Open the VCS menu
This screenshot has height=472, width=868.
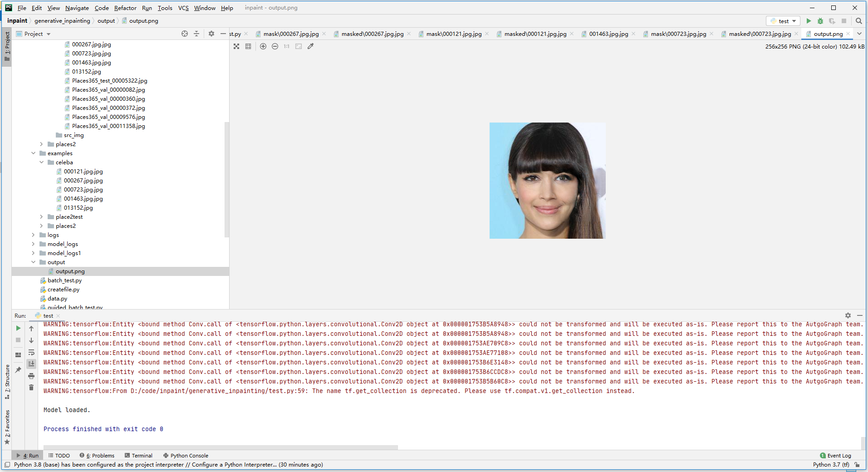point(183,8)
